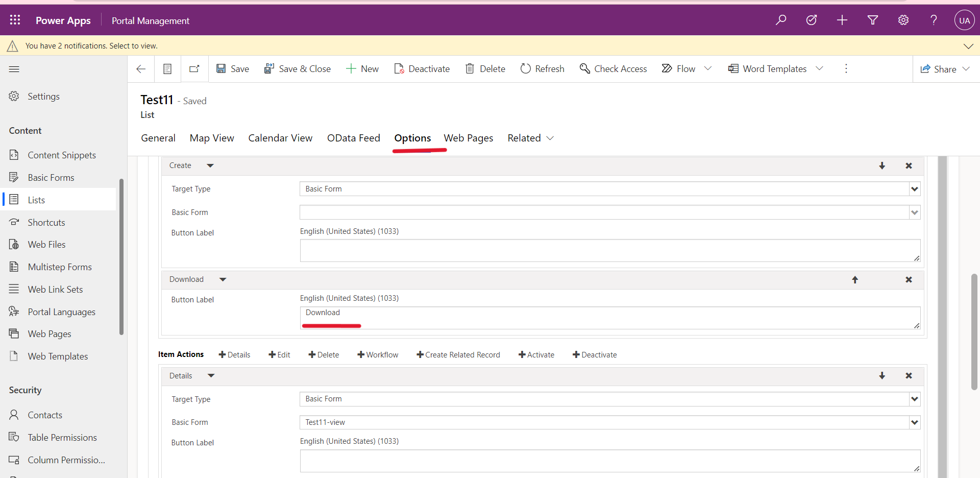Add a Workflow item action
The image size is (980, 478).
[x=378, y=355]
